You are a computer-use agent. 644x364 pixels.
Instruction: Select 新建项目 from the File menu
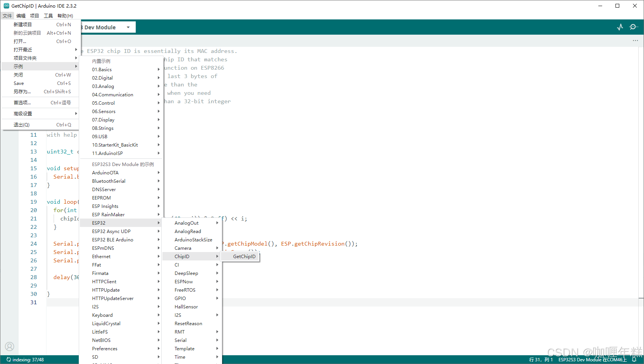(40, 24)
